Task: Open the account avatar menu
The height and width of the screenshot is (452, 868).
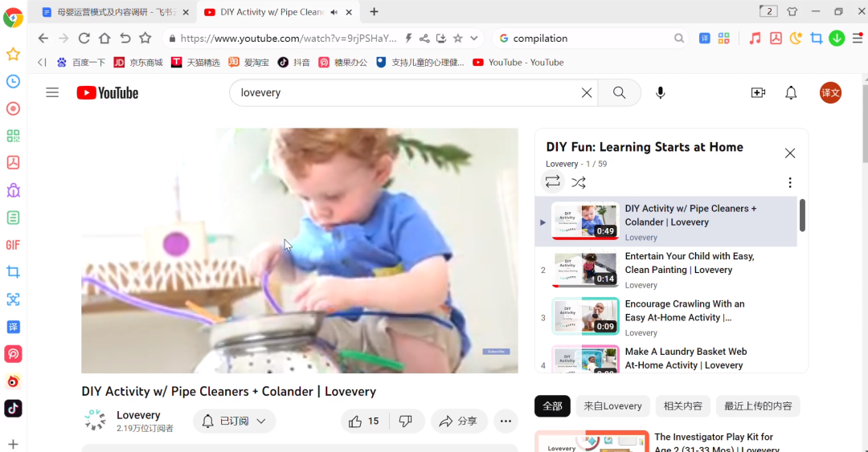Action: click(830, 92)
